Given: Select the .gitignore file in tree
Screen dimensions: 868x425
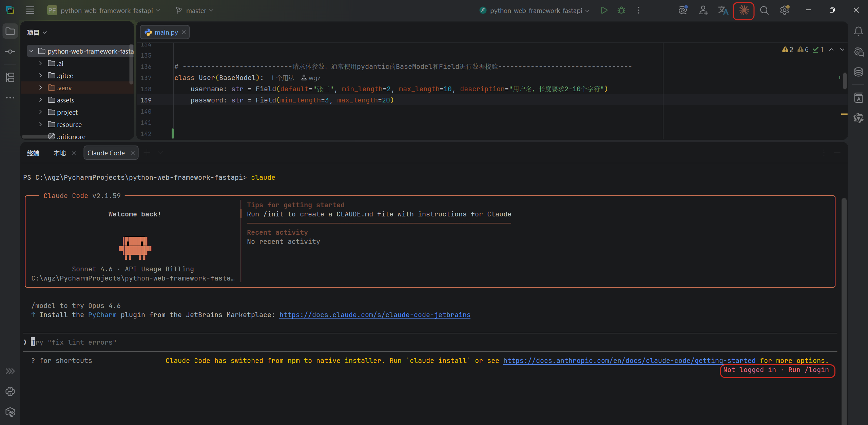Looking at the screenshot, I should (x=71, y=136).
